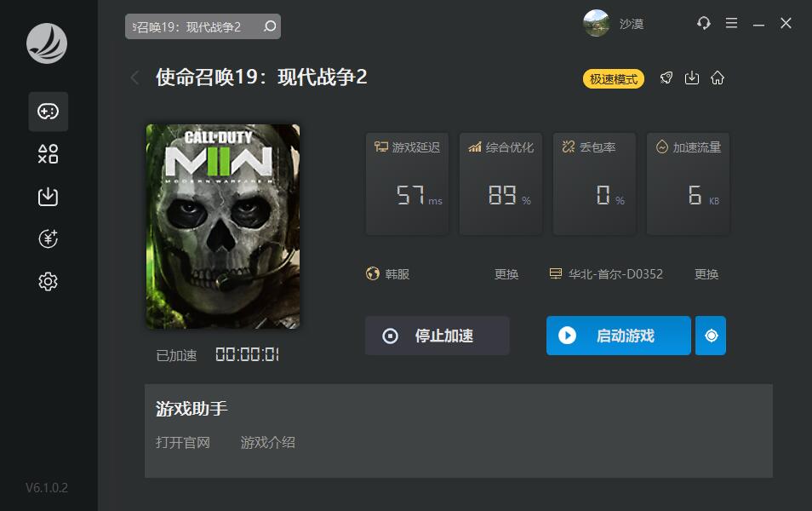
Task: Click the rocket boost icon
Action: [x=666, y=78]
